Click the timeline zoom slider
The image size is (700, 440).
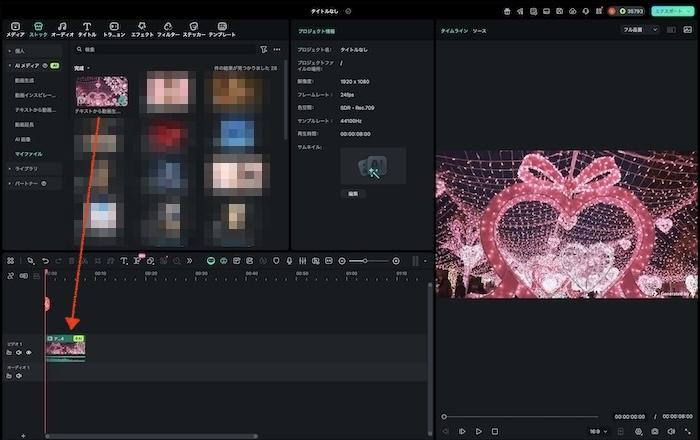point(370,261)
